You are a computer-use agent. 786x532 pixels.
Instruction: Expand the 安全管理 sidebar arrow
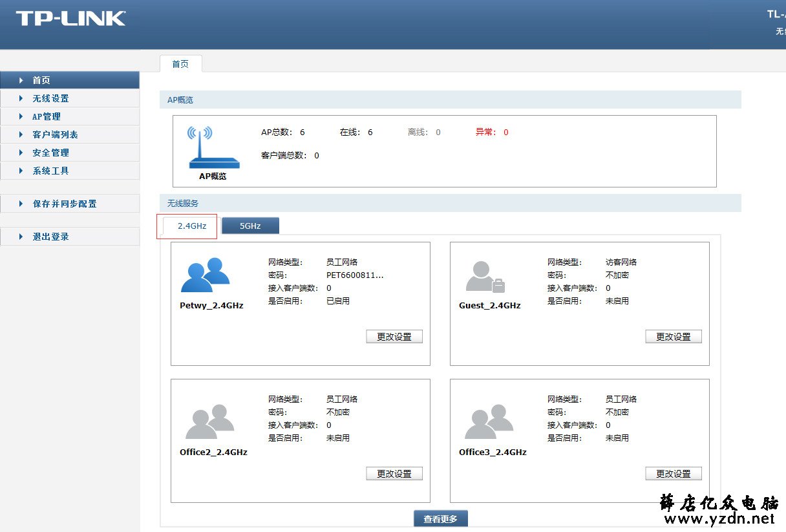point(21,153)
